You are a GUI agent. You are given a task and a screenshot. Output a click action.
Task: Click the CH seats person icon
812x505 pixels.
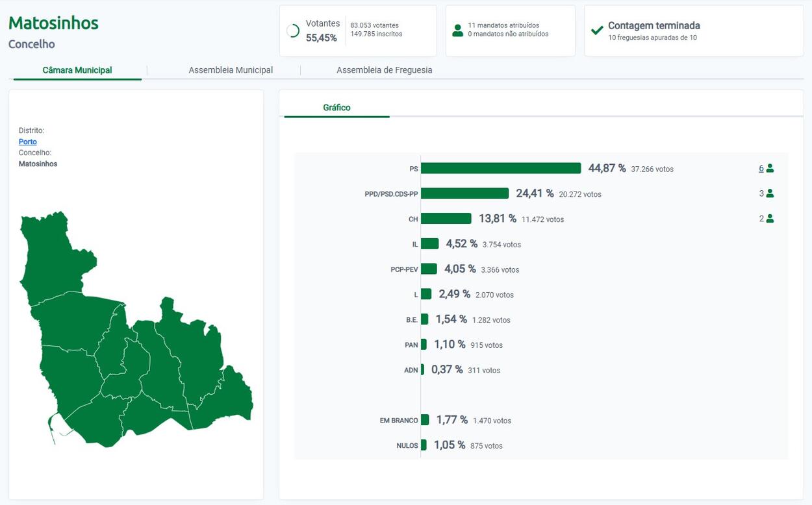pos(770,219)
